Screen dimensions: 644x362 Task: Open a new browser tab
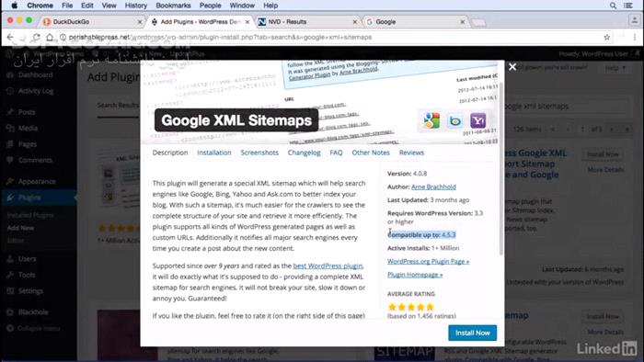(478, 22)
